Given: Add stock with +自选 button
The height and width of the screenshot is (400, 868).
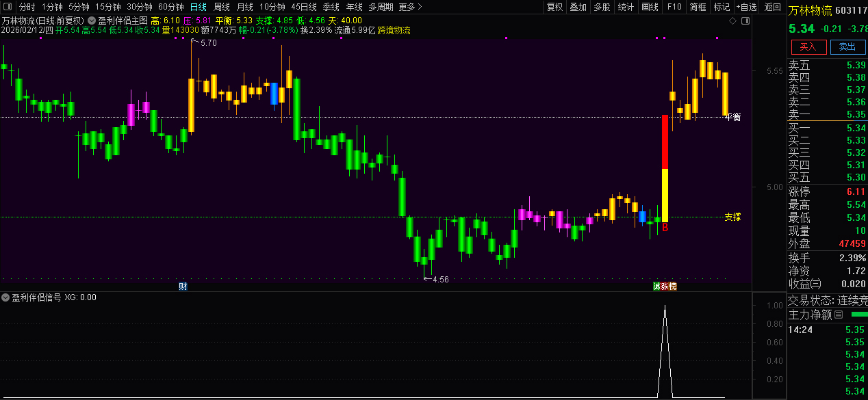Looking at the screenshot, I should coord(747,7).
